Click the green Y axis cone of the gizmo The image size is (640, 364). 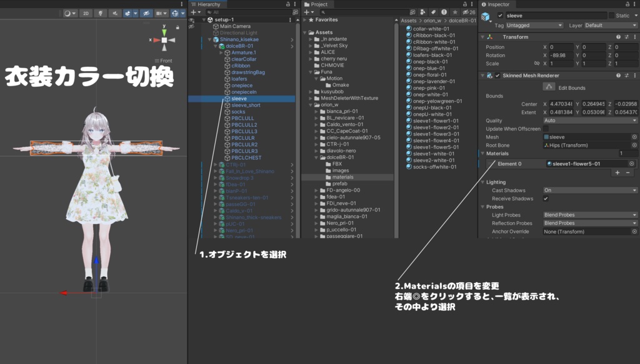pyautogui.click(x=164, y=32)
